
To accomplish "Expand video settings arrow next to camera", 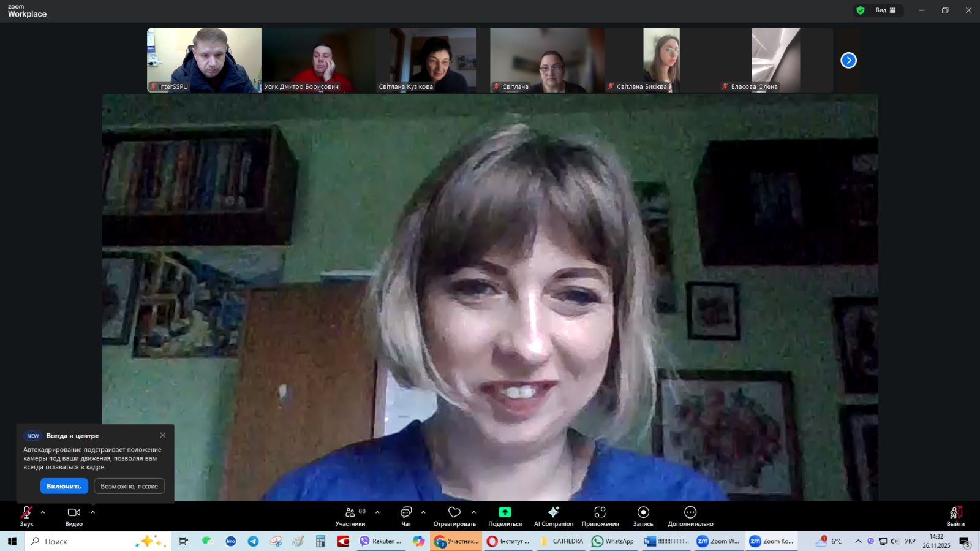I will (x=93, y=512).
